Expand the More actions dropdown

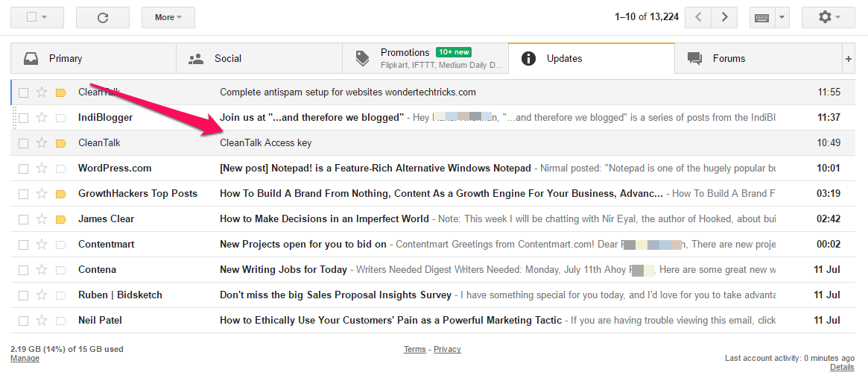point(168,17)
